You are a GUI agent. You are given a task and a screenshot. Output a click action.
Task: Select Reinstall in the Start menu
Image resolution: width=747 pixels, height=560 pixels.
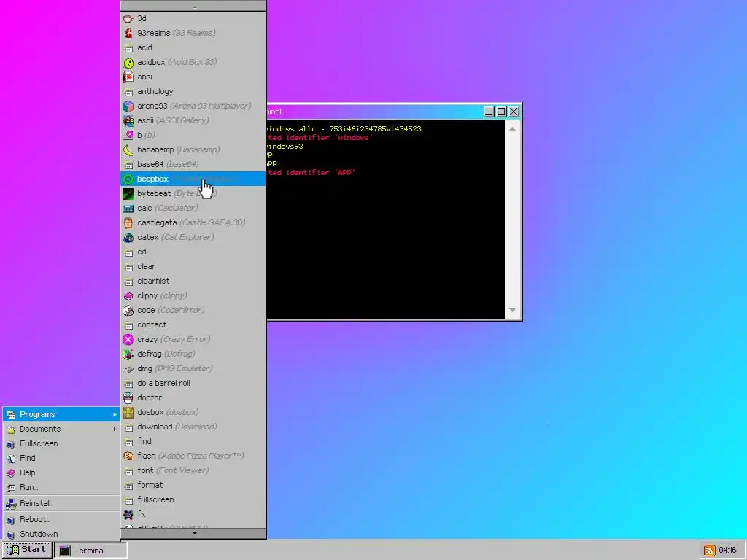click(x=61, y=503)
